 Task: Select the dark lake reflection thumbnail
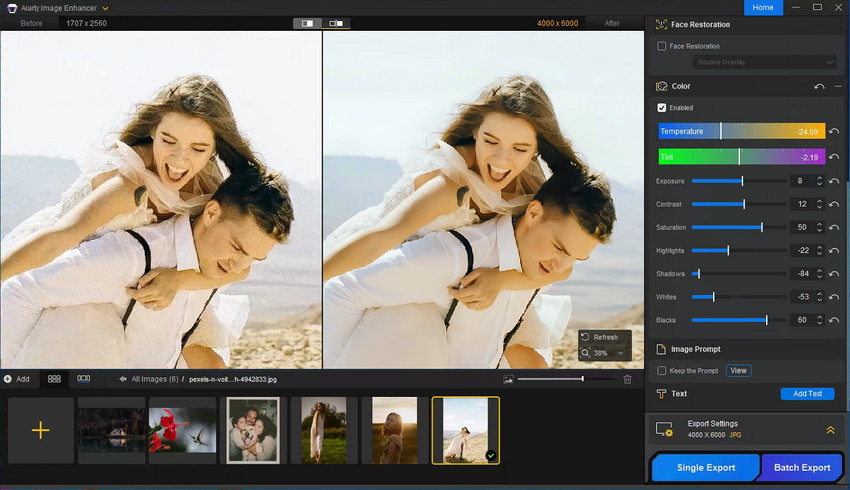tap(112, 430)
